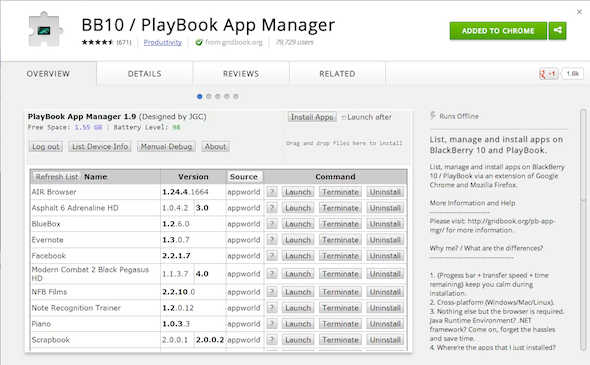Screen dimensions: 590x365
Task: Click the ? button for Scrapbook
Action: tap(272, 340)
